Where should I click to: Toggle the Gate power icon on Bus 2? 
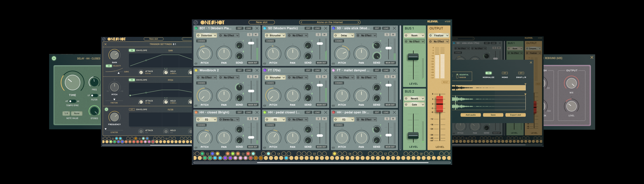(406, 104)
